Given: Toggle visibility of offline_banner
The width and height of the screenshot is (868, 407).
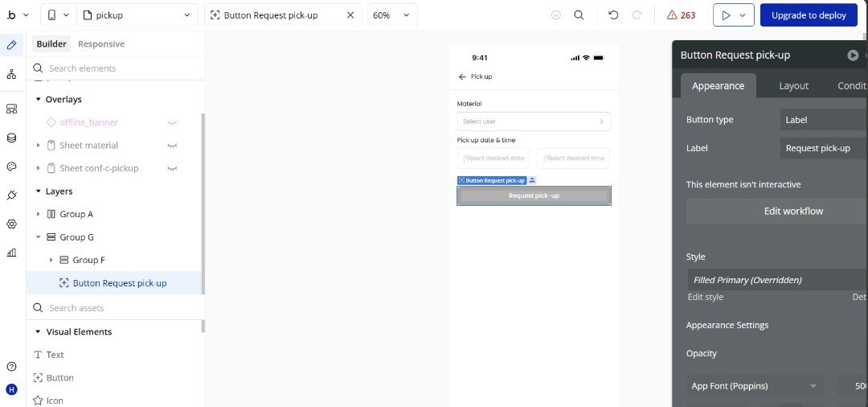Looking at the screenshot, I should pyautogui.click(x=172, y=122).
